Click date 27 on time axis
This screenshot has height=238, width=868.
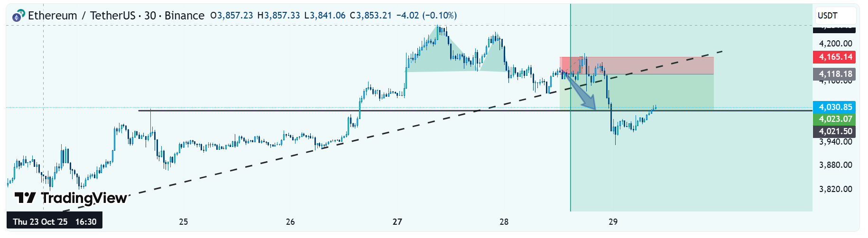point(397,221)
